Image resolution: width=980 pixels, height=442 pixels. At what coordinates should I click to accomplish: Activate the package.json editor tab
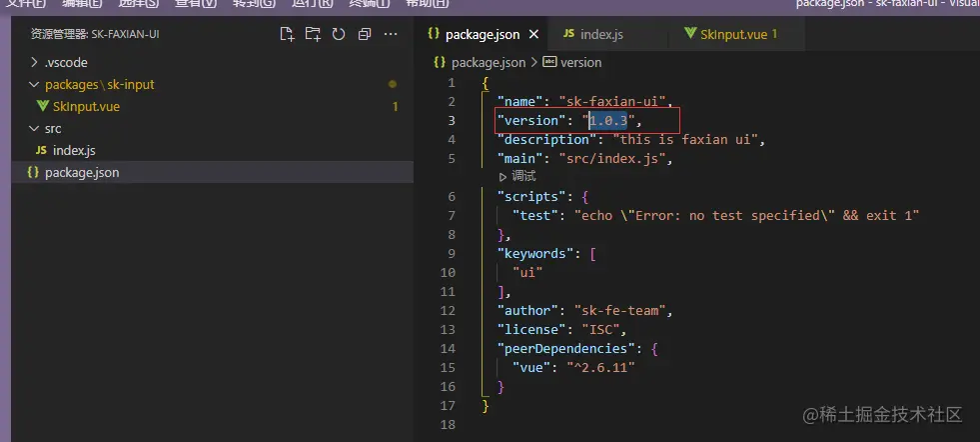point(482,34)
